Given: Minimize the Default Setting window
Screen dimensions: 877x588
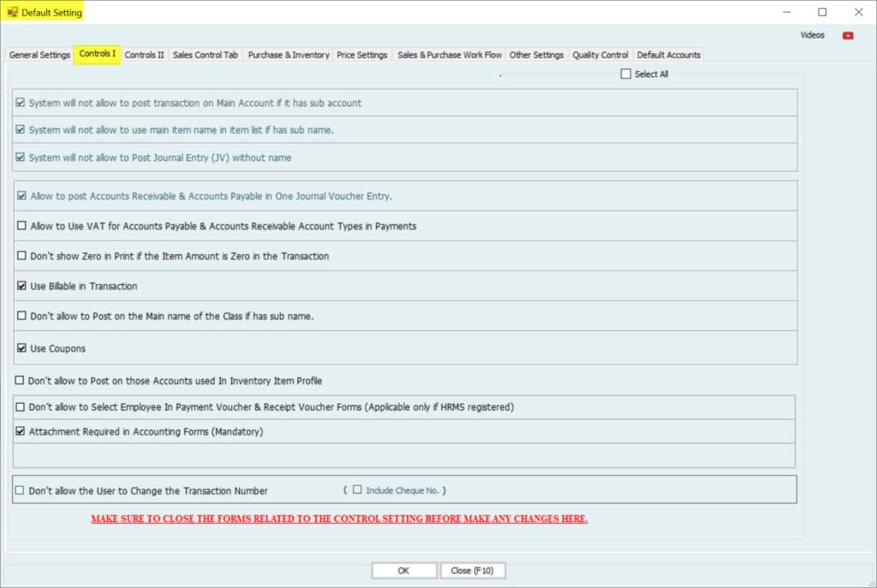Looking at the screenshot, I should (x=787, y=12).
